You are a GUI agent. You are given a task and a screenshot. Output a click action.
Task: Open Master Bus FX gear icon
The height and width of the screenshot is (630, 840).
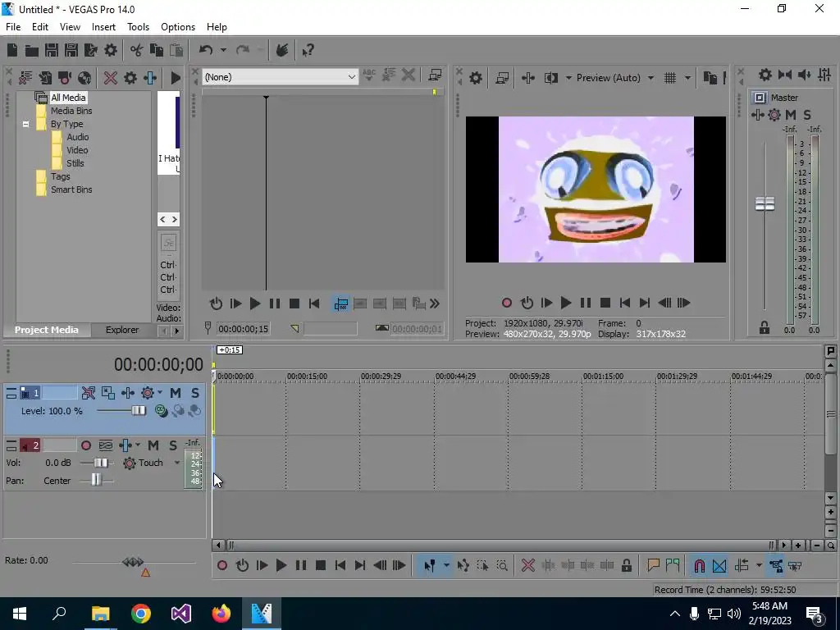click(x=774, y=115)
